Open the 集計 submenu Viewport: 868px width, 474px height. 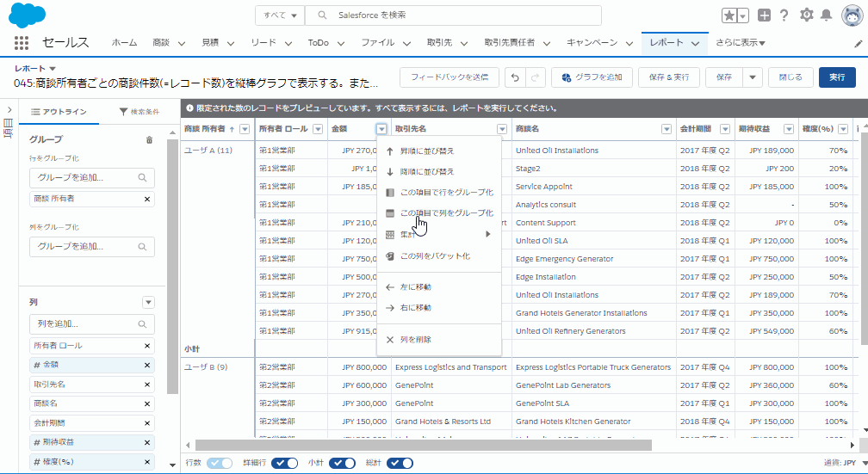coord(439,235)
